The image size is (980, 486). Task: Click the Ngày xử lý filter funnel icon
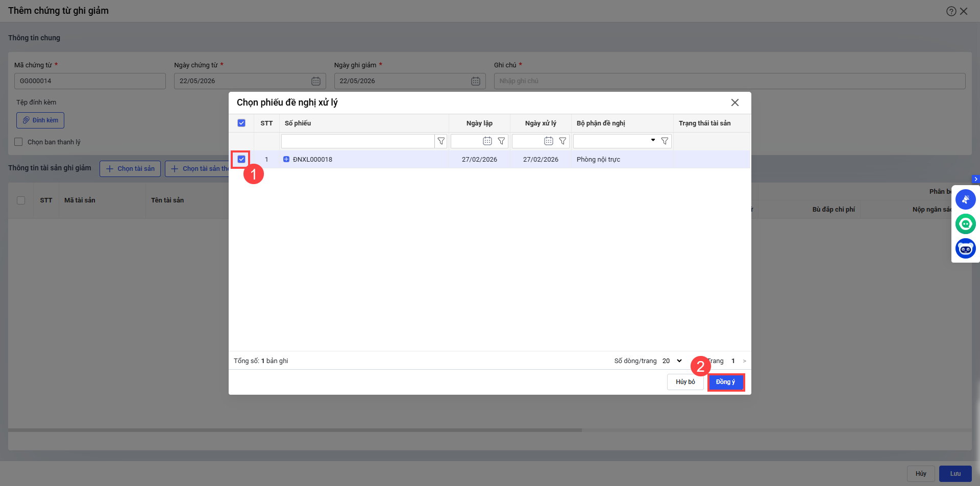(562, 141)
